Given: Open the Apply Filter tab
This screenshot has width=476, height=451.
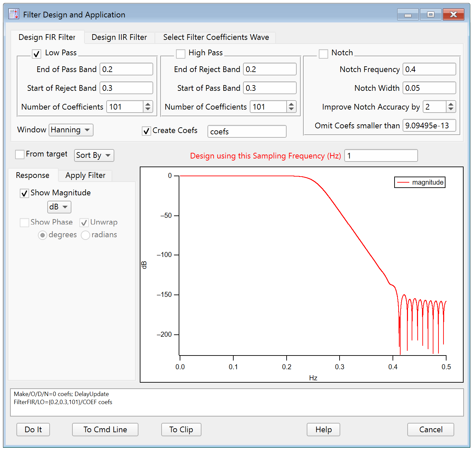Looking at the screenshot, I should [x=85, y=175].
